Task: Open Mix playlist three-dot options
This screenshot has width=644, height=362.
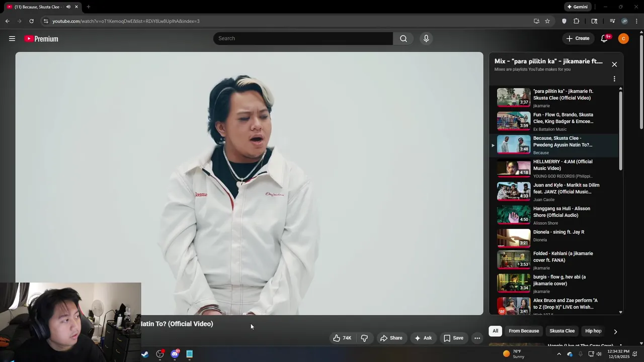Action: click(x=614, y=79)
